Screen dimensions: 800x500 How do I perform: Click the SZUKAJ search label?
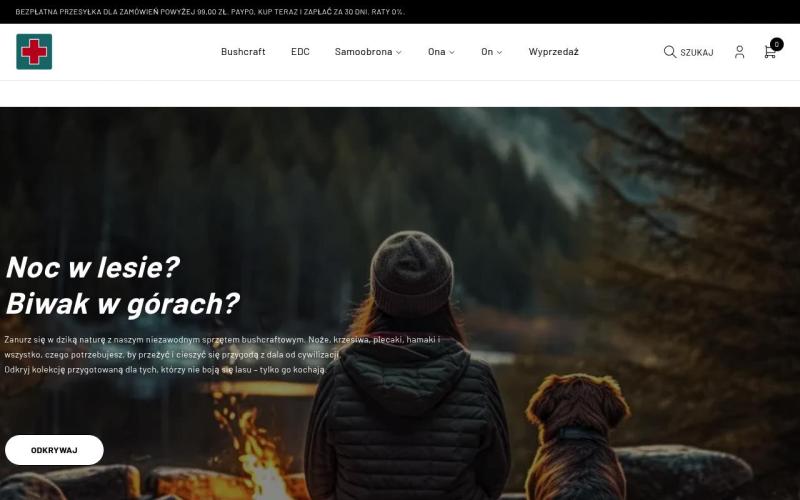coord(697,53)
